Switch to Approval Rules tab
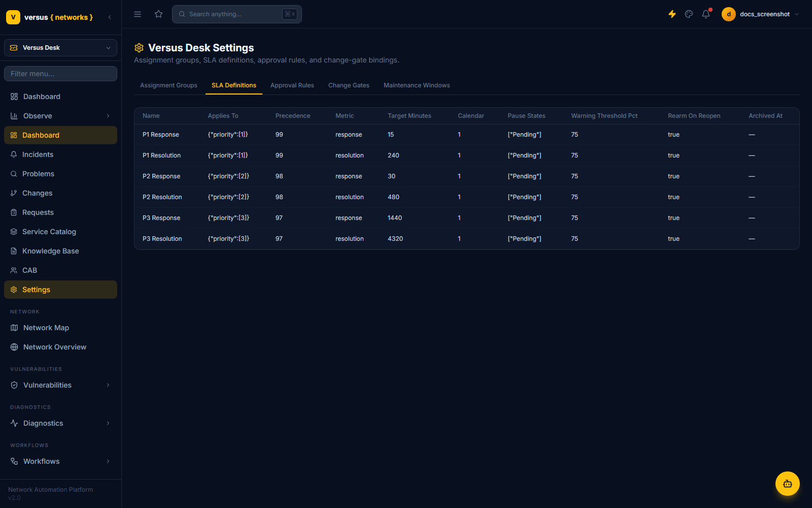The image size is (812, 508). coord(292,85)
